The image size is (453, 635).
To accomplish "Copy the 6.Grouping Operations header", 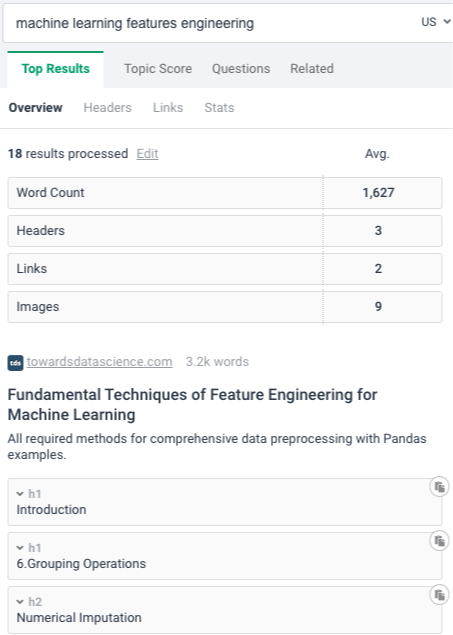I will coord(439,541).
